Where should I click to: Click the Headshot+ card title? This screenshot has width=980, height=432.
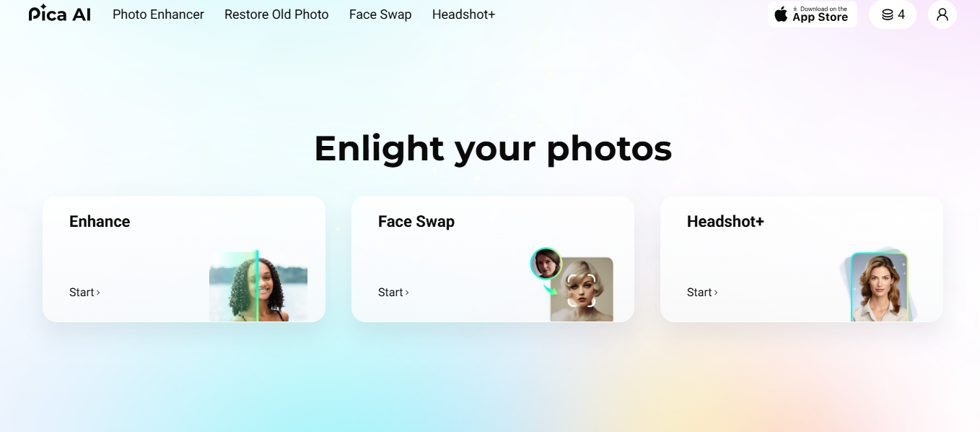coord(725,222)
